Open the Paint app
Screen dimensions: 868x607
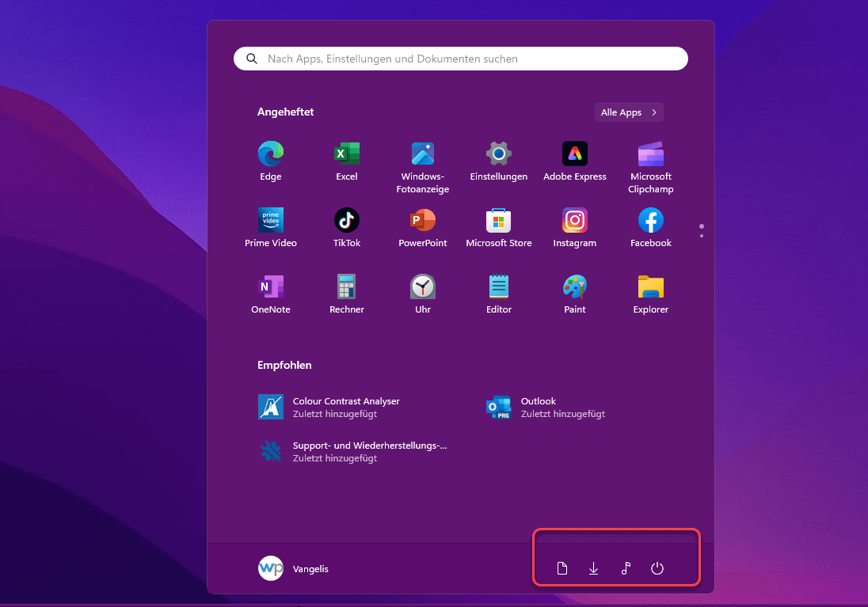[x=575, y=294]
